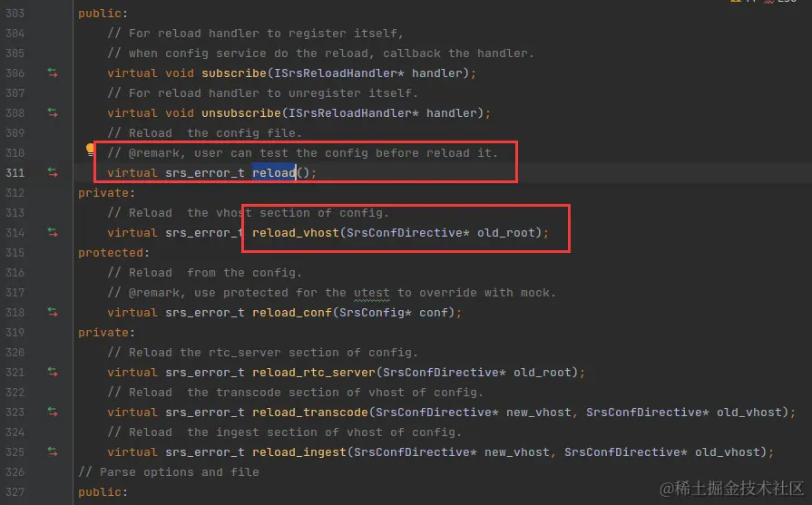The height and width of the screenshot is (505, 812).
Task: Open the yellow lightbulb quick-fix on line 310
Action: point(90,151)
